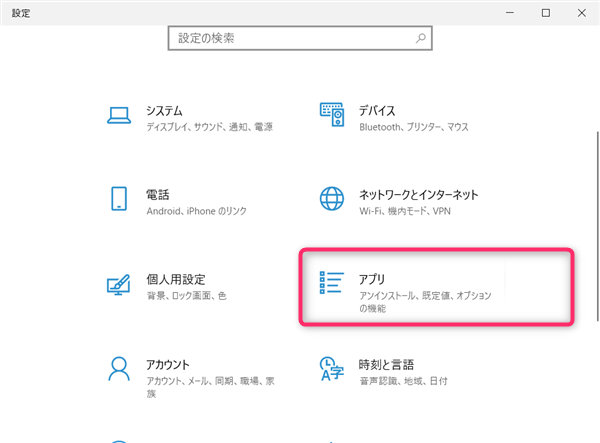Click text アカウント、メール、同期、職場、家族
This screenshot has height=443, width=600.
pos(210,387)
